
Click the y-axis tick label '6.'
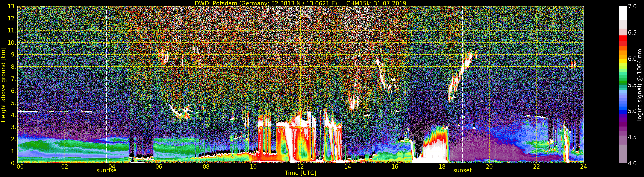point(14,91)
